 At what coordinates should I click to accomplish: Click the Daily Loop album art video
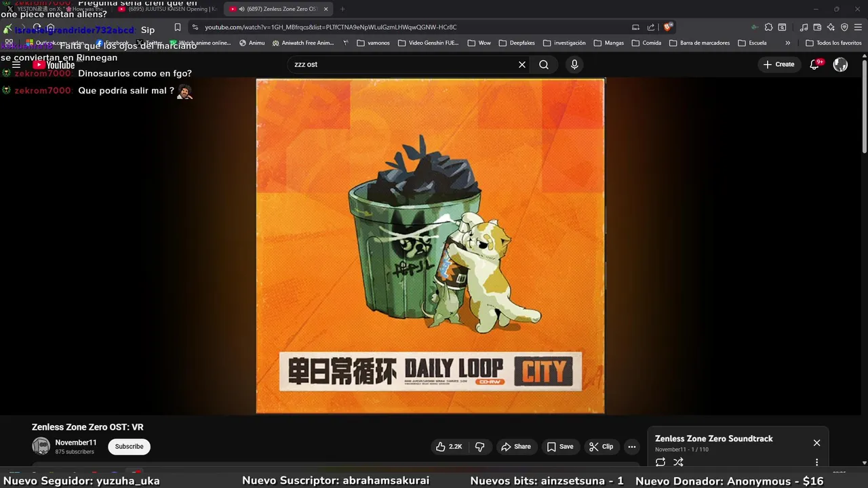(x=431, y=245)
